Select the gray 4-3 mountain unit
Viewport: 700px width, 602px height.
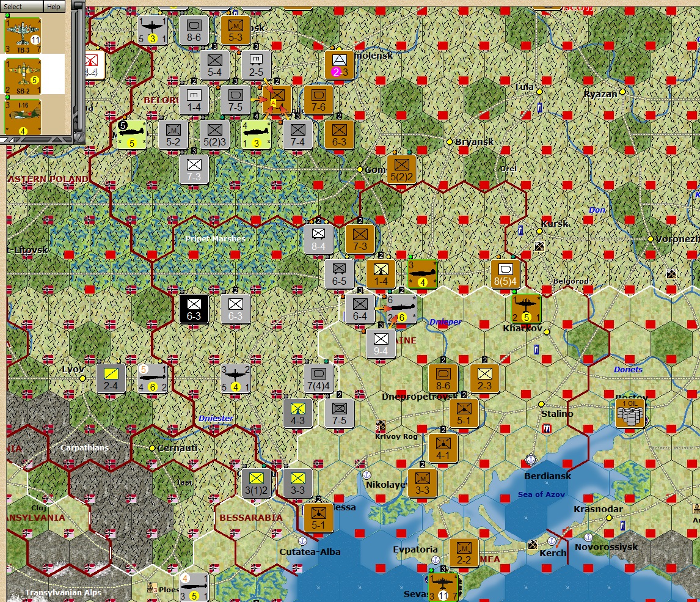297,413
